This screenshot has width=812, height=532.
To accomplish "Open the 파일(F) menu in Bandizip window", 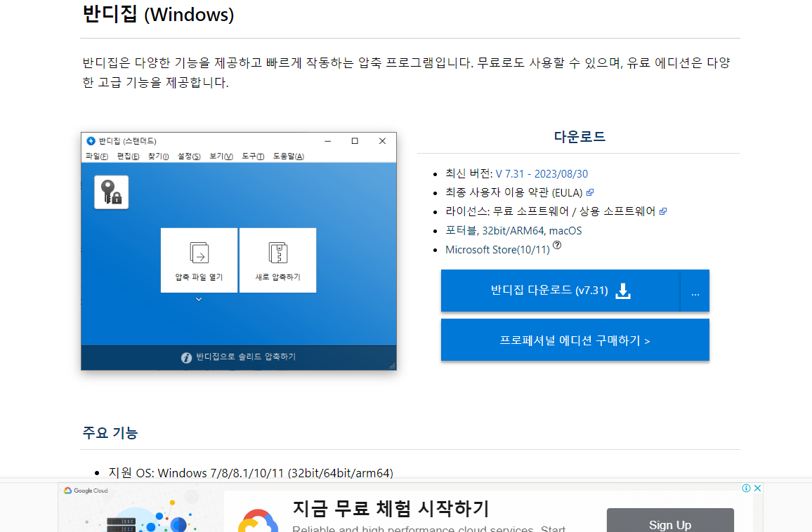I will [97, 157].
